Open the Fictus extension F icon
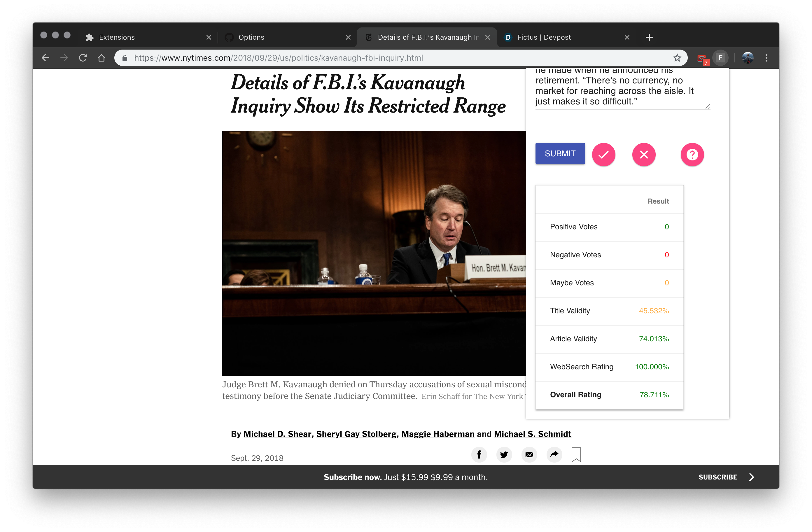 tap(720, 58)
